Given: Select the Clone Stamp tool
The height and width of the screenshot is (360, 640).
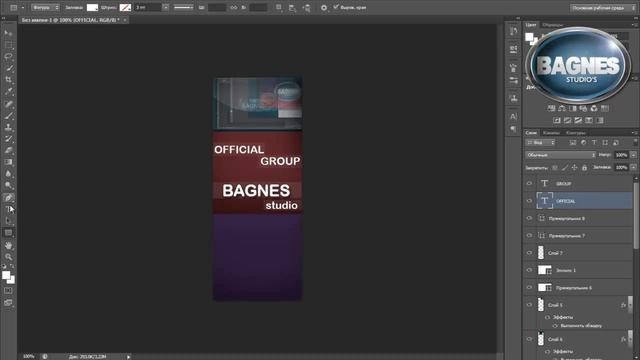Looking at the screenshot, I should [8, 127].
